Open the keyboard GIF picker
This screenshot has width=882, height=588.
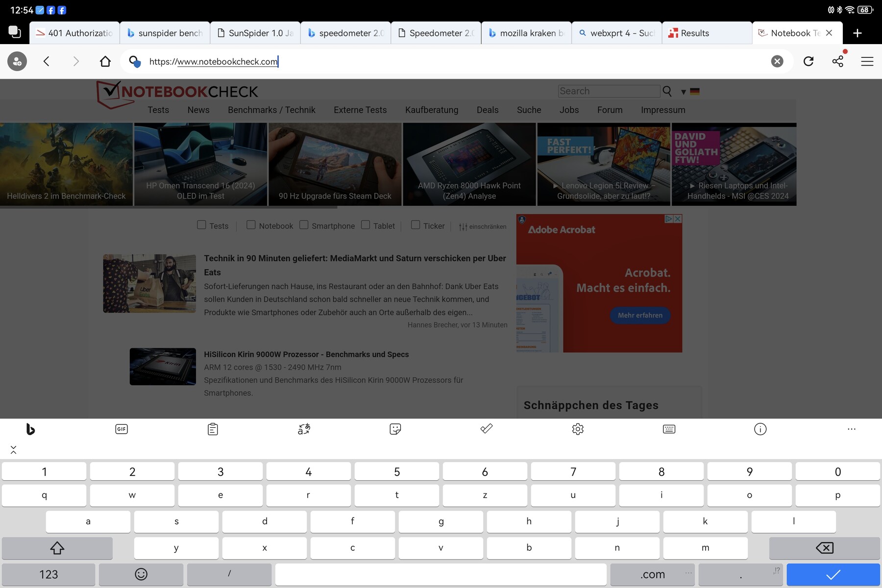(x=122, y=429)
